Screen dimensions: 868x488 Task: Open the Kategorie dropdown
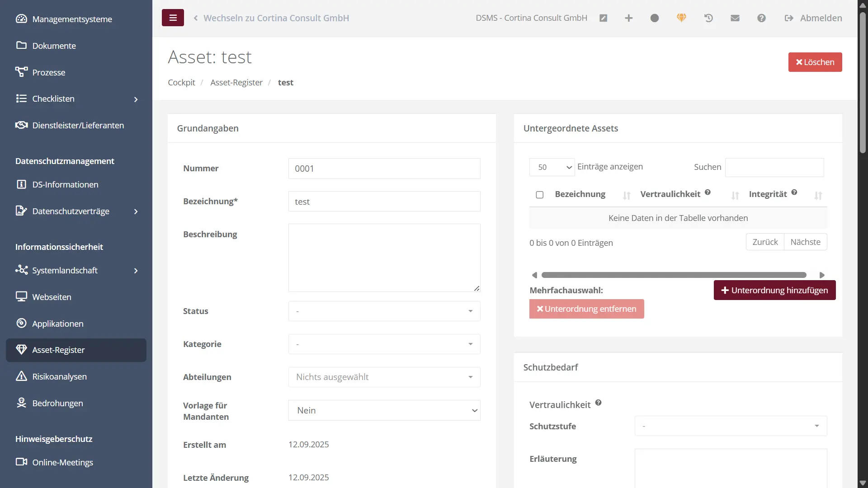point(384,344)
